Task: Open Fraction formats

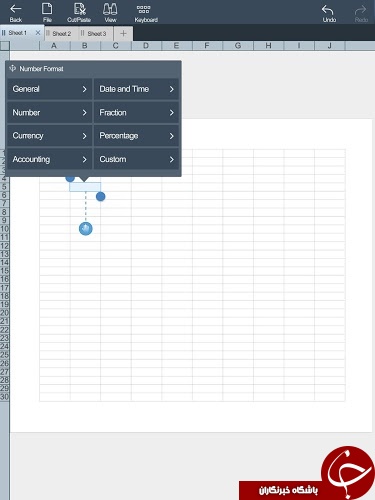Action: coord(136,113)
